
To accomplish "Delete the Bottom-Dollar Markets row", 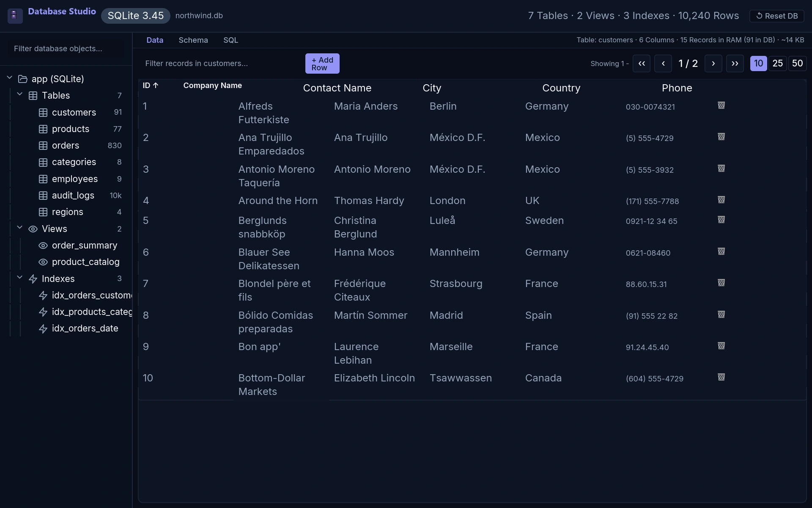I will coord(721,377).
